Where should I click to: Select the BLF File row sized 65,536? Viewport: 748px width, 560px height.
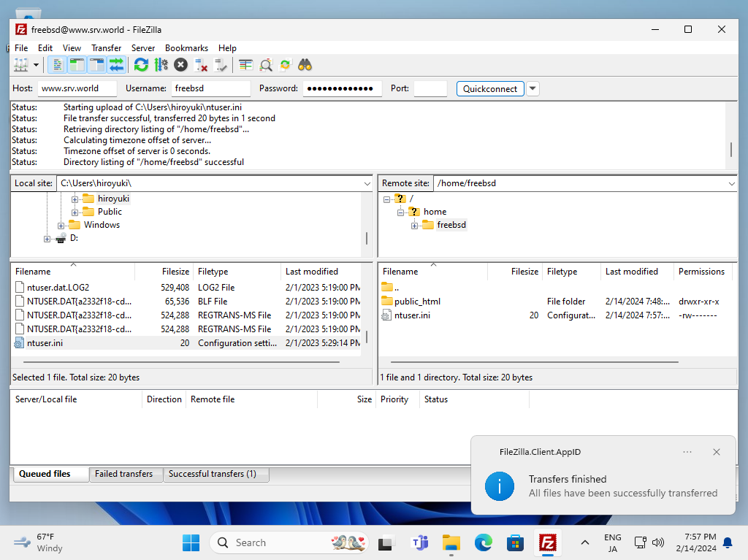point(187,301)
